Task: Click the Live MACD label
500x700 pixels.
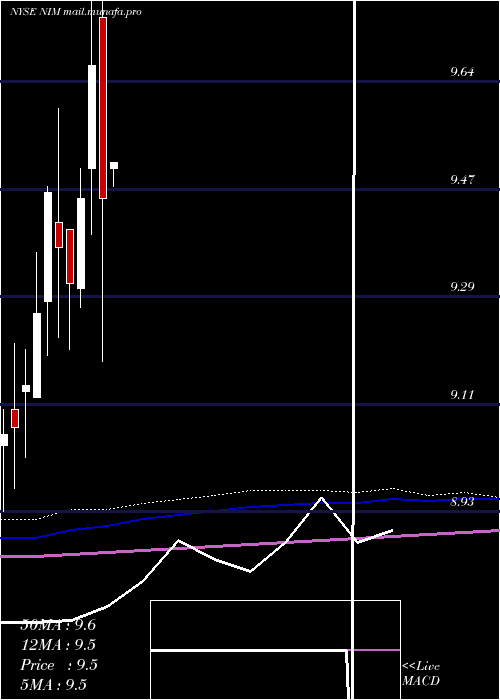Action: [x=421, y=673]
